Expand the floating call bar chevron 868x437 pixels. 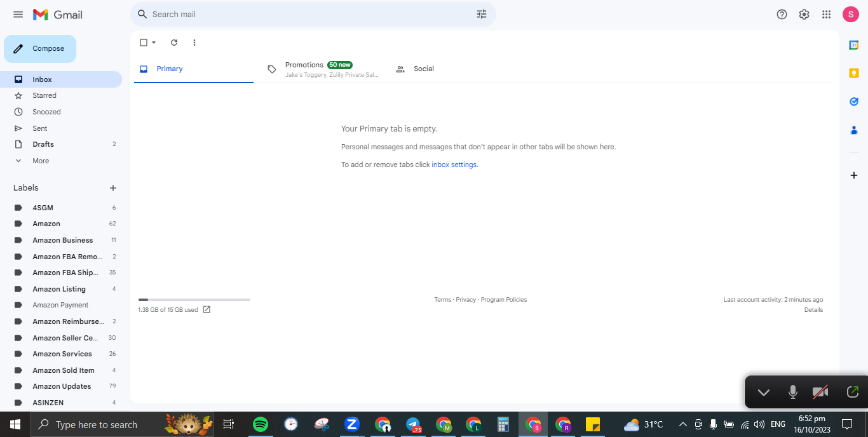click(764, 393)
